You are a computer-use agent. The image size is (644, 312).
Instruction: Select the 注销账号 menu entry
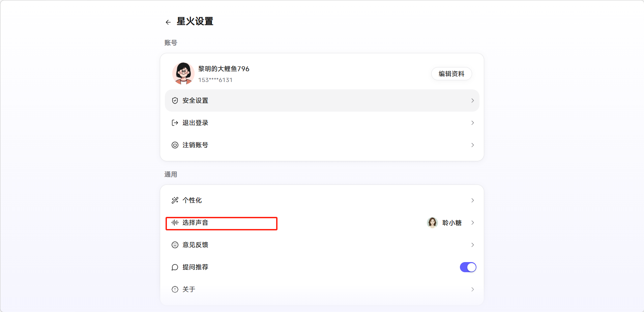click(x=195, y=145)
